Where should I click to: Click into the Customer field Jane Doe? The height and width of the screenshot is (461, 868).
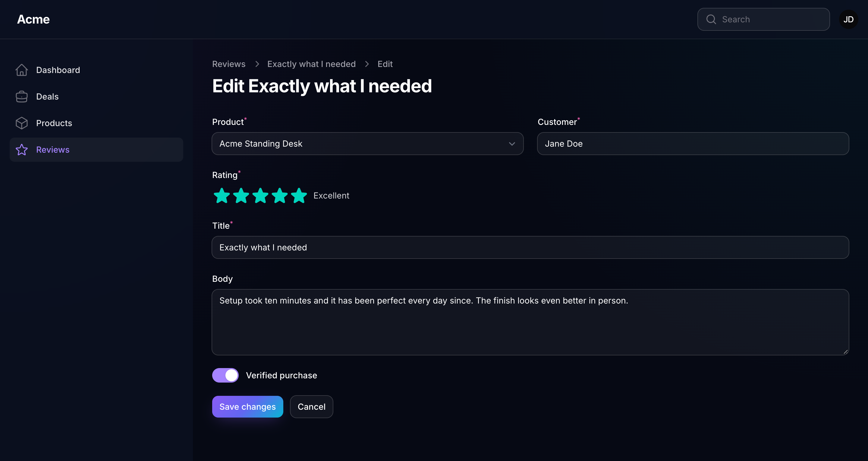point(693,144)
